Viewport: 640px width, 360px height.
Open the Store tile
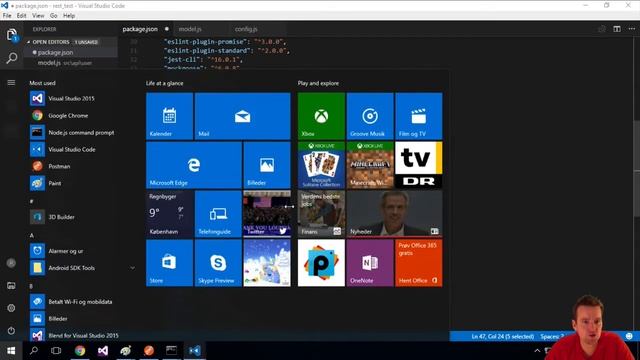point(169,263)
